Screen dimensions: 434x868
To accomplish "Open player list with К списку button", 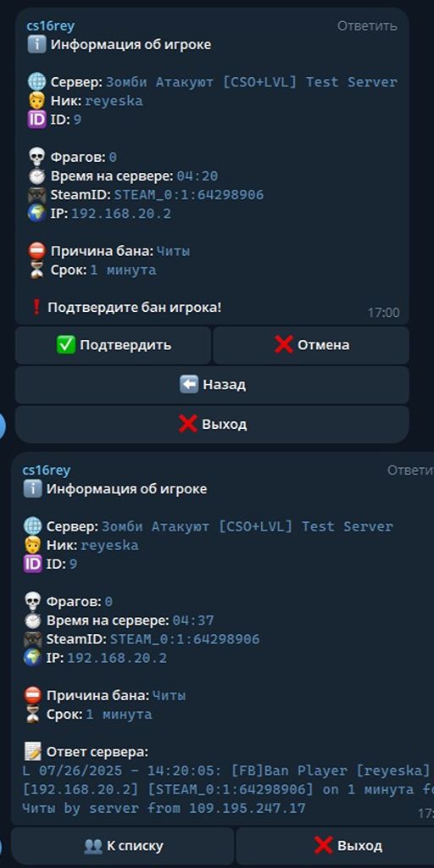I will pos(122,846).
